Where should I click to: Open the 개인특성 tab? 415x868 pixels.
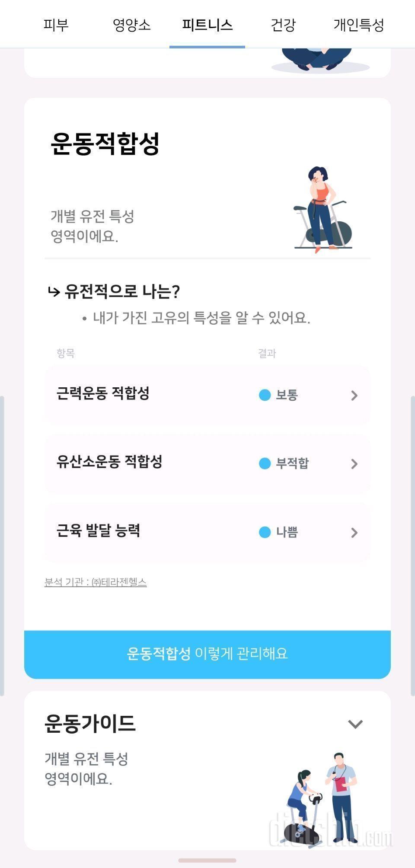click(358, 25)
